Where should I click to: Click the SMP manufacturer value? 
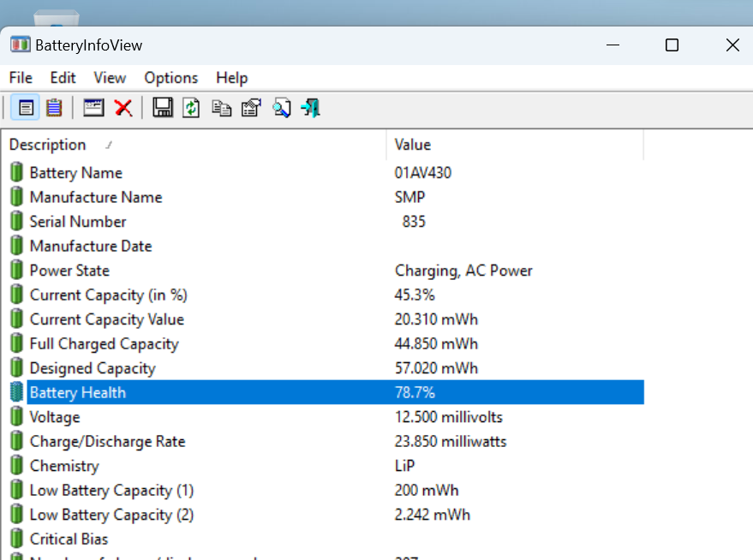[409, 197]
